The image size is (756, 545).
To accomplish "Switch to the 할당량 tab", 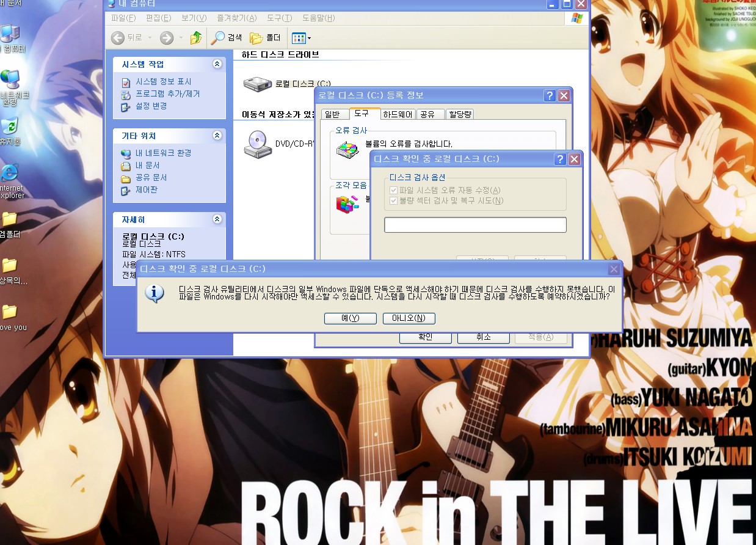I will (460, 114).
